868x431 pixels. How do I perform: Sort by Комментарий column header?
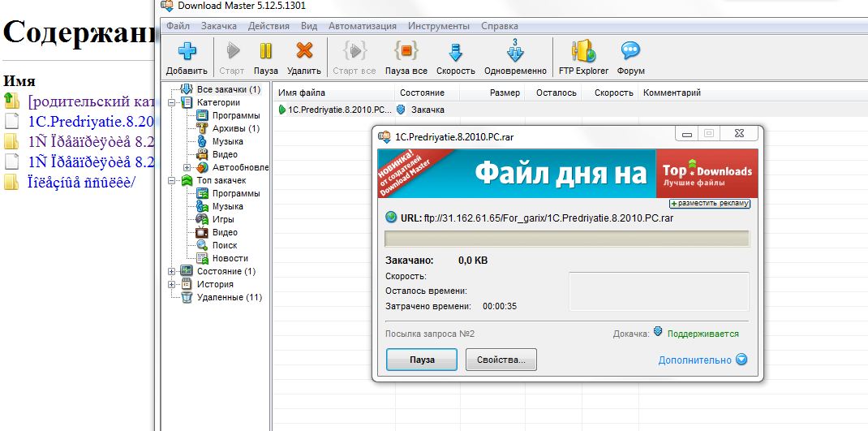click(672, 93)
